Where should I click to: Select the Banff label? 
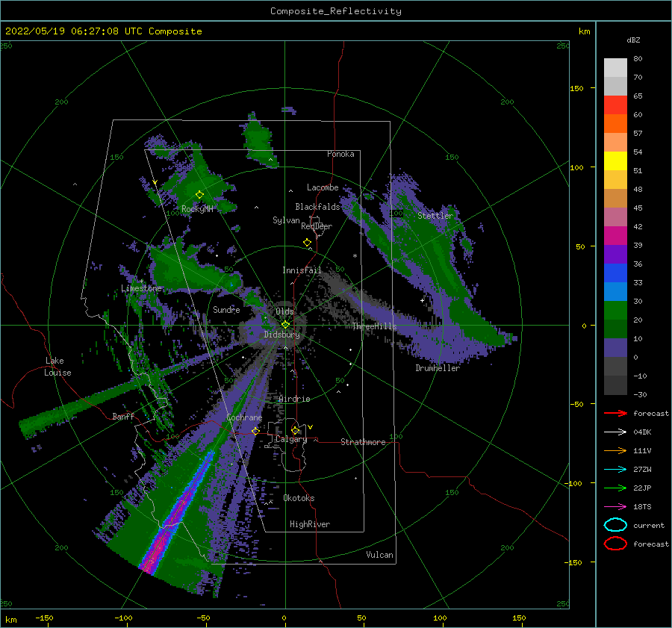(x=123, y=416)
